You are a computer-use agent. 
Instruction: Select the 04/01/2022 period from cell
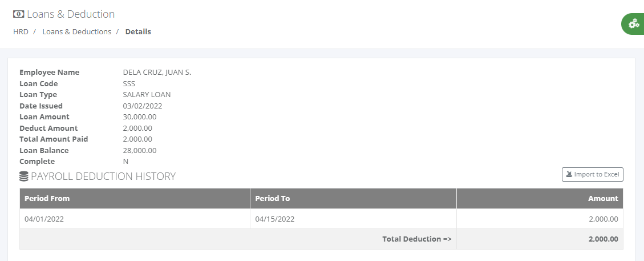click(x=135, y=219)
